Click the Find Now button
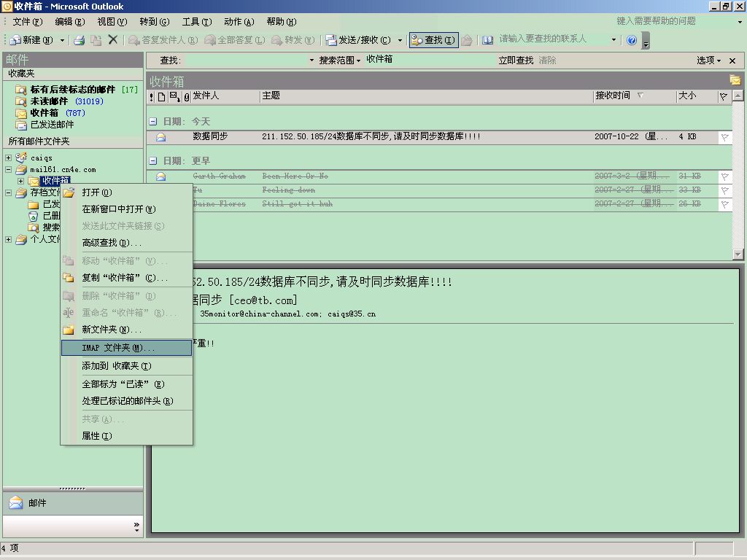747x560 pixels. [516, 60]
